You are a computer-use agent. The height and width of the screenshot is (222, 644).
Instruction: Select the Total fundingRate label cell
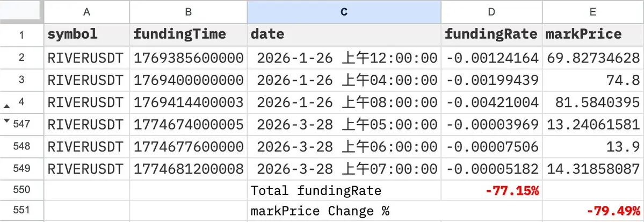(344, 190)
